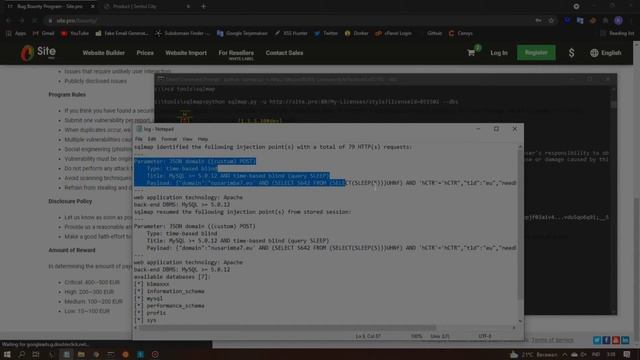
Task: Open the shopping cart icon
Action: pos(471,53)
